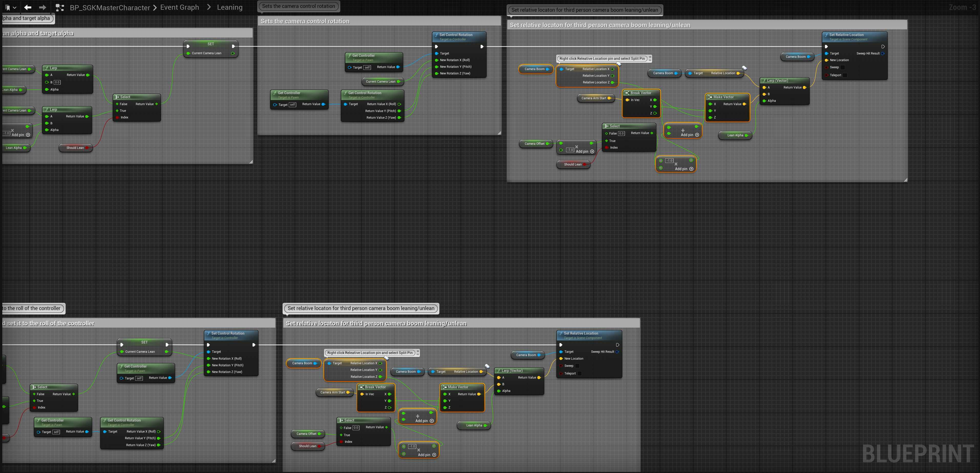
Task: Expand the dropdown arrow next to bookmarks
Action: tap(15, 7)
